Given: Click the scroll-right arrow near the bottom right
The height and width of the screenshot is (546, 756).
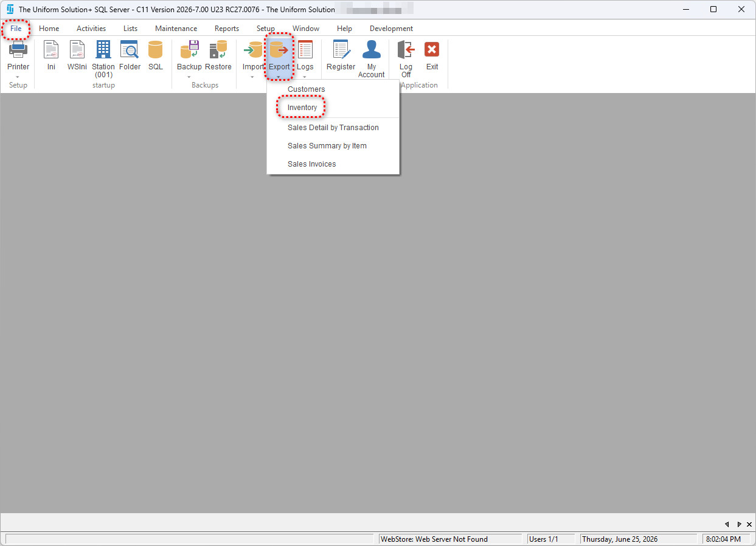Looking at the screenshot, I should (x=739, y=524).
